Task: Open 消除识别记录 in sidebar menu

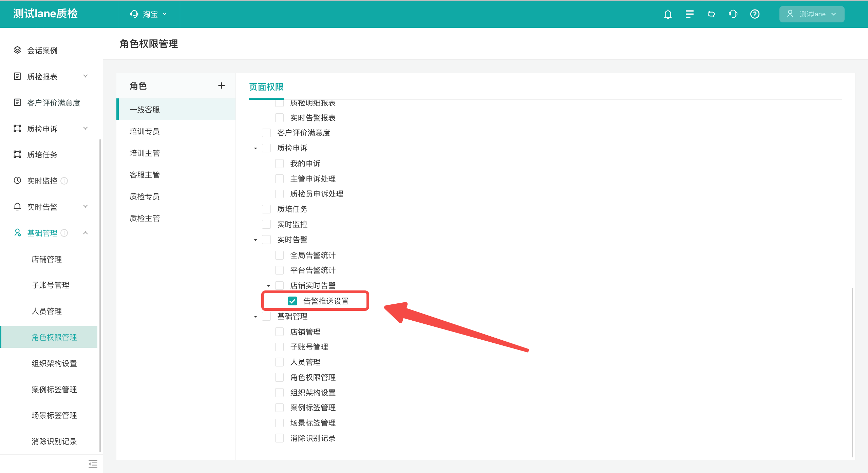Action: click(54, 441)
